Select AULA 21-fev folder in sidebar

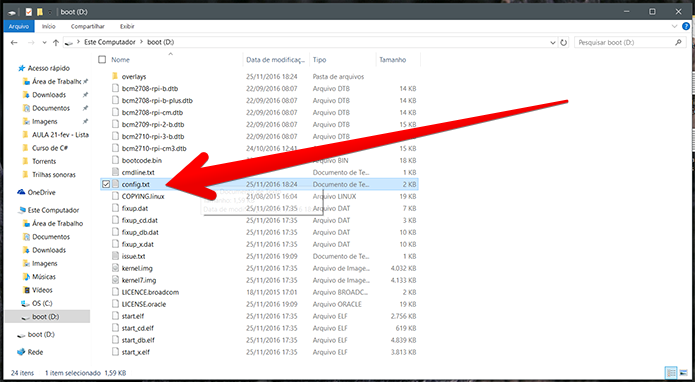pos(60,135)
